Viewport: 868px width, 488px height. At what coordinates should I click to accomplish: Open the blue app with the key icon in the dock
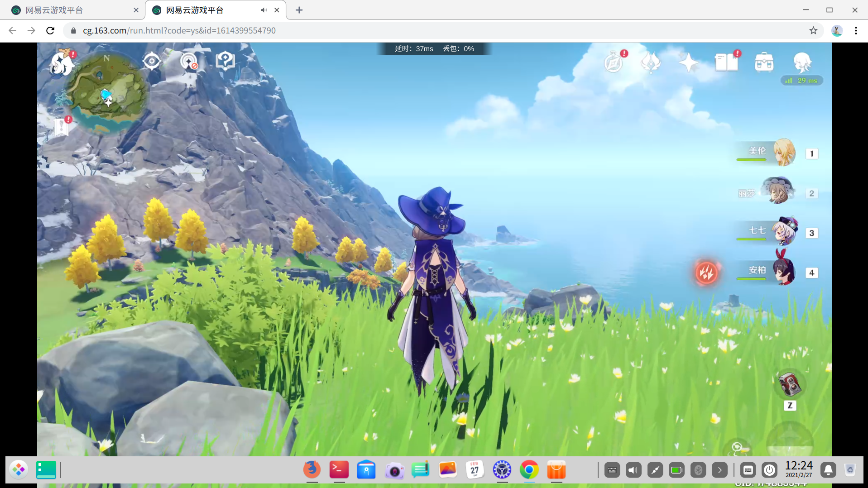366,469
